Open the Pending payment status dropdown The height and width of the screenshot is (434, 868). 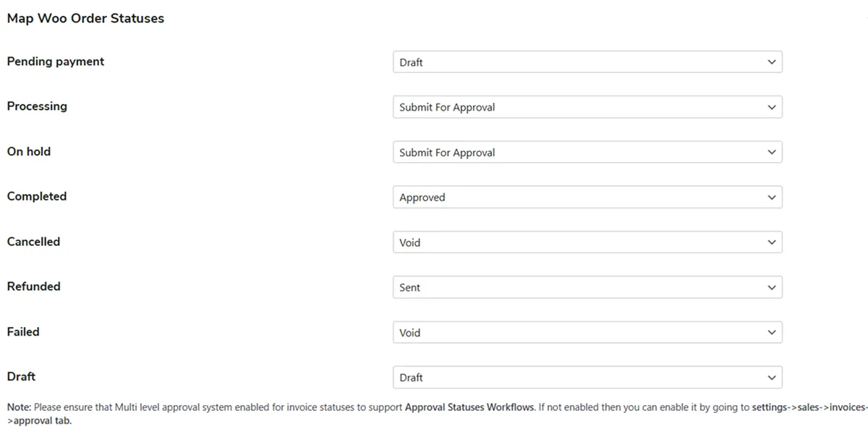coord(587,61)
